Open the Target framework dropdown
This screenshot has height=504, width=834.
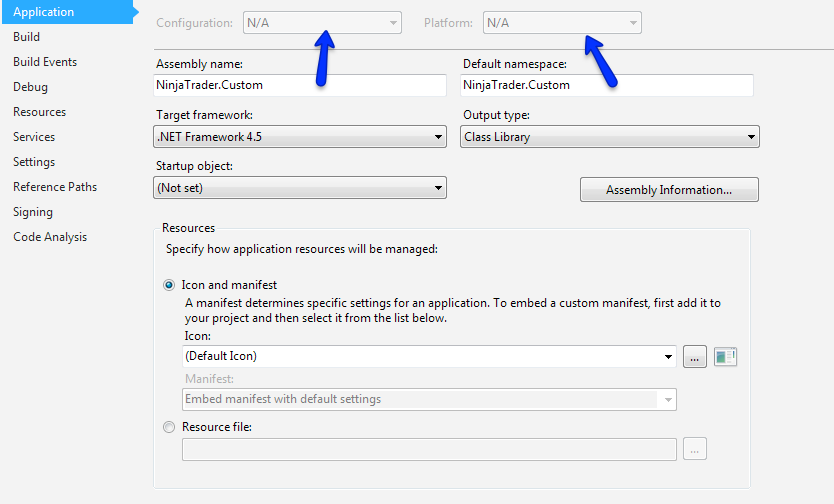click(x=300, y=137)
